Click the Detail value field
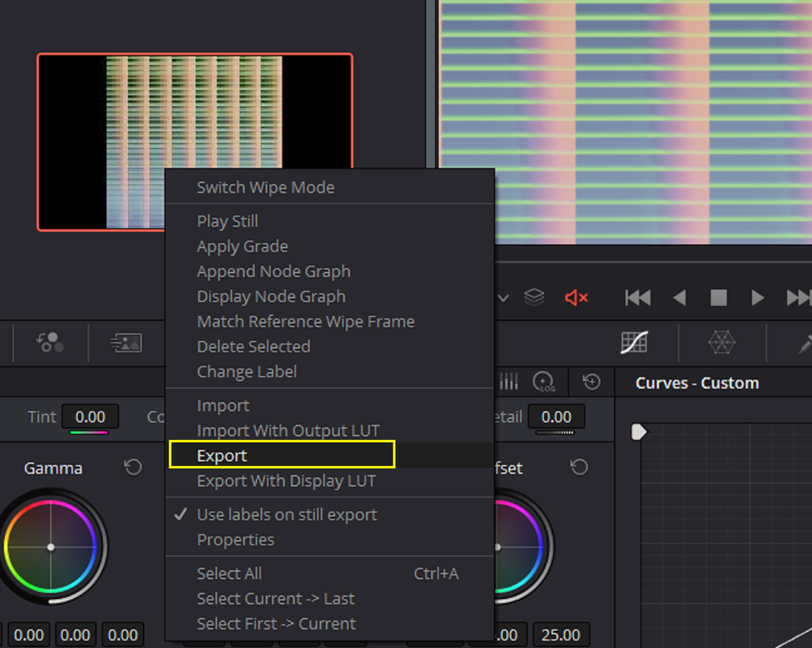This screenshot has width=812, height=648. (x=556, y=416)
